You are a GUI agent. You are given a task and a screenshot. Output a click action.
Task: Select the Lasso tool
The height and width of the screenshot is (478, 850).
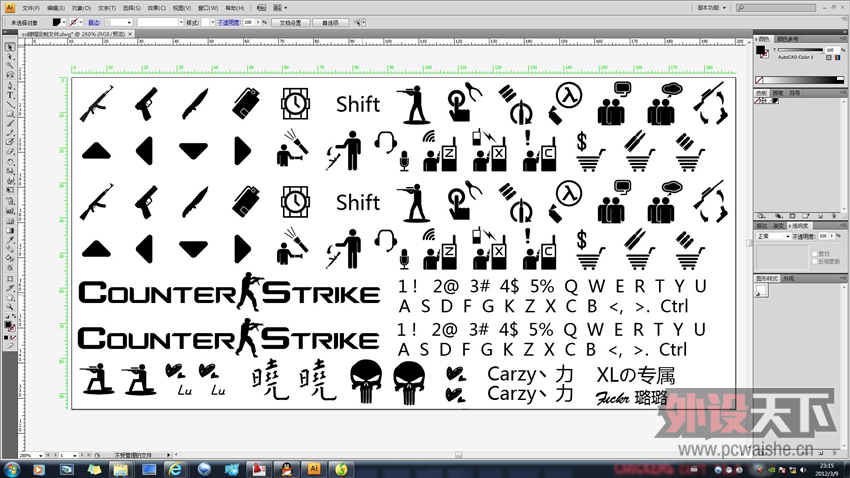[10, 74]
